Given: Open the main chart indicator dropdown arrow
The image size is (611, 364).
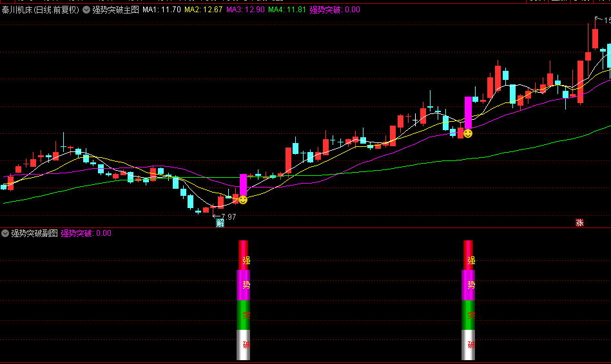Looking at the screenshot, I should pyautogui.click(x=86, y=10).
